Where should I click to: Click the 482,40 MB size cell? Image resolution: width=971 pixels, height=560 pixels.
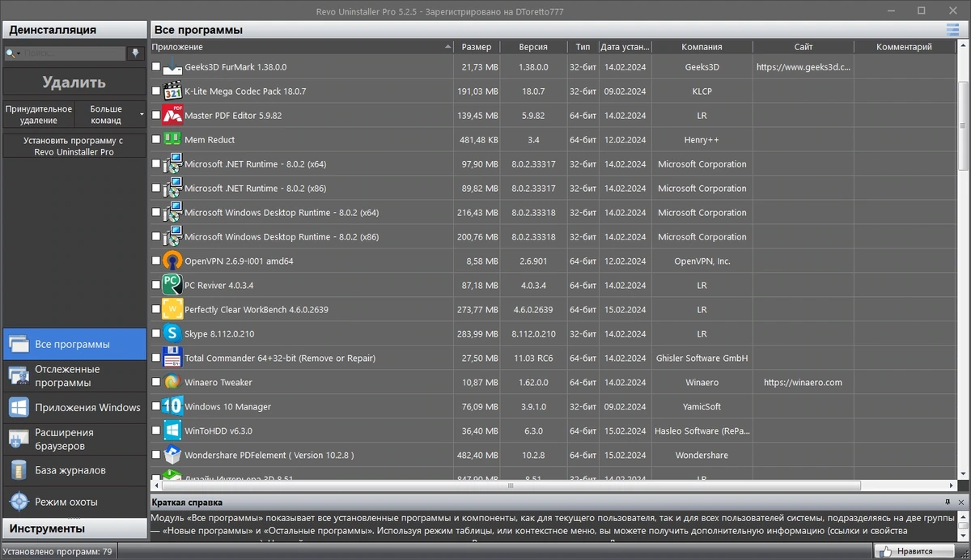[x=477, y=456]
